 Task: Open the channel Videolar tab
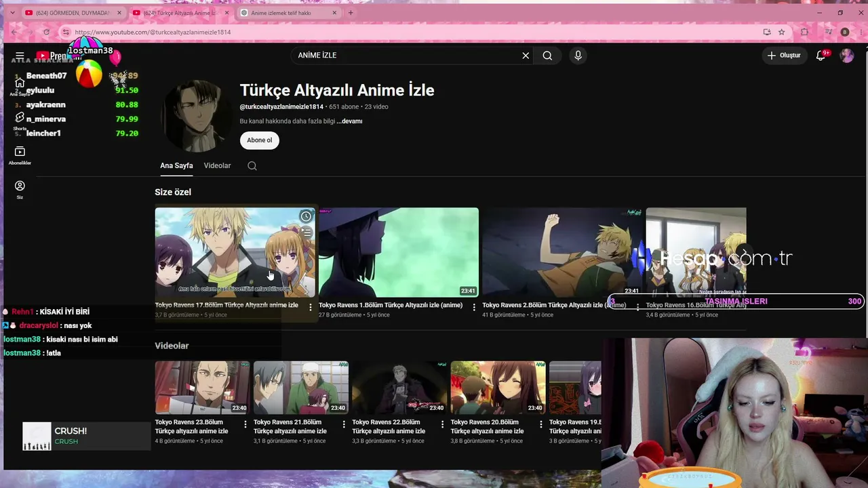[x=217, y=166]
